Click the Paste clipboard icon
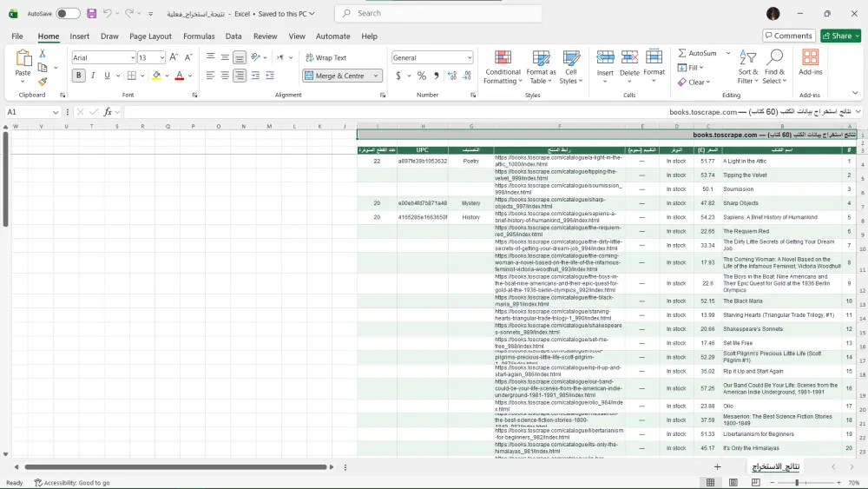868x489 pixels. pyautogui.click(x=23, y=57)
